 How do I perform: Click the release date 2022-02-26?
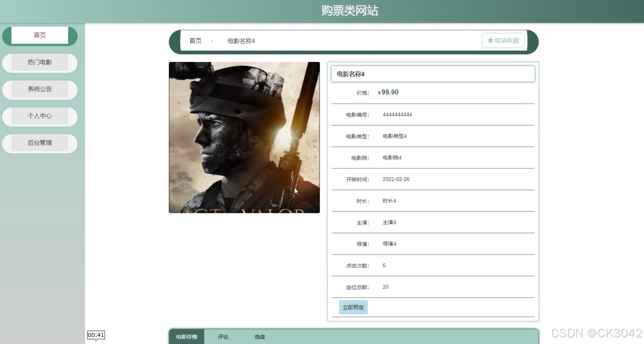tap(396, 179)
